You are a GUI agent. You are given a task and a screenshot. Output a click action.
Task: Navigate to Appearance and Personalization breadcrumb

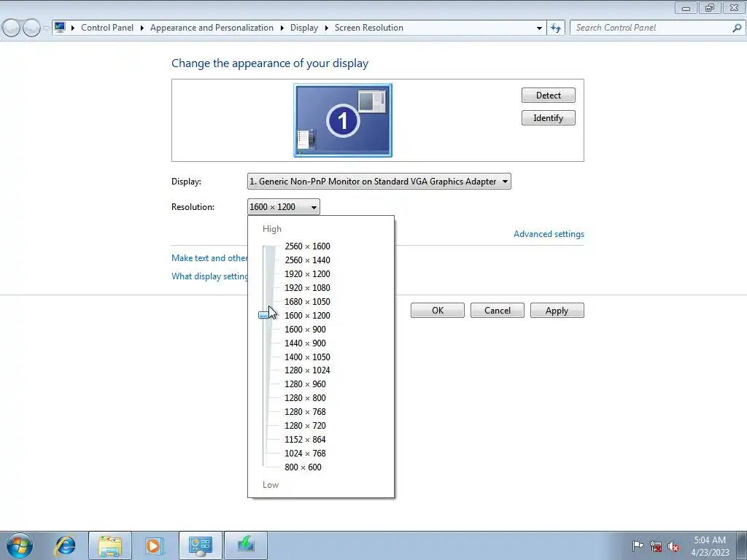pos(212,28)
